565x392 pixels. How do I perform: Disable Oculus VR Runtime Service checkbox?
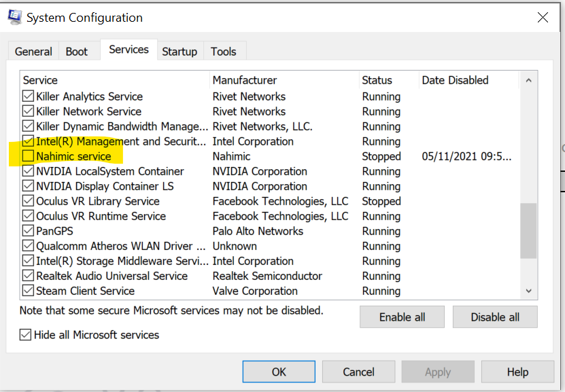[28, 216]
